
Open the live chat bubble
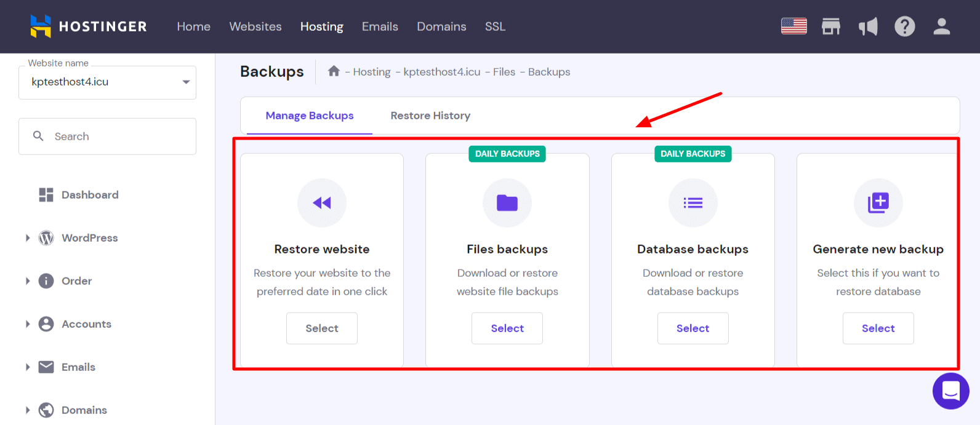(x=950, y=391)
